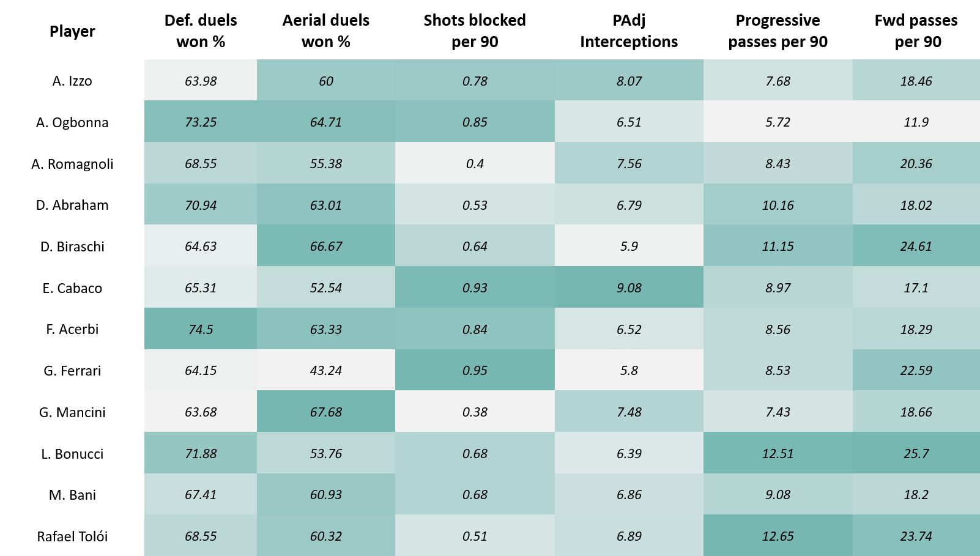Select the 6.79 heatmap cell

coord(629,204)
